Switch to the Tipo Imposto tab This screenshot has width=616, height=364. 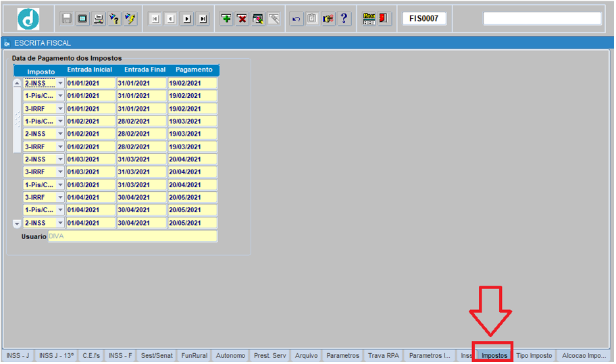coord(534,356)
